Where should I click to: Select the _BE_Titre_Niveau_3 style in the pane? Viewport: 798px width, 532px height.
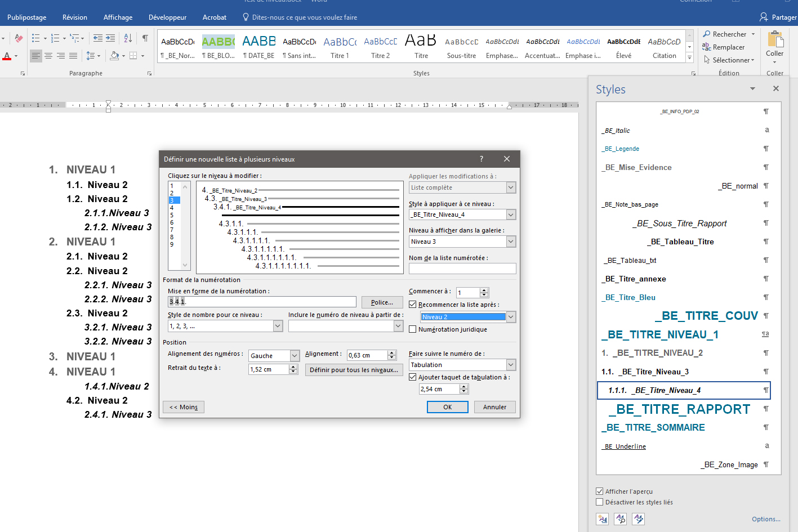coord(683,372)
